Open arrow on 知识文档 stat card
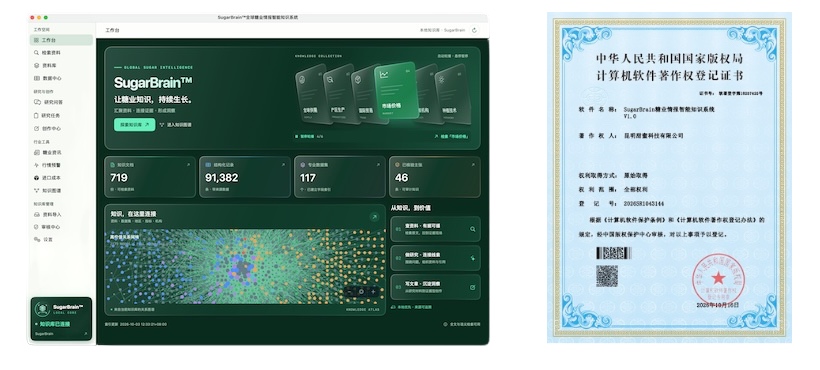Viewport: 820px width, 370px height. 188,165
